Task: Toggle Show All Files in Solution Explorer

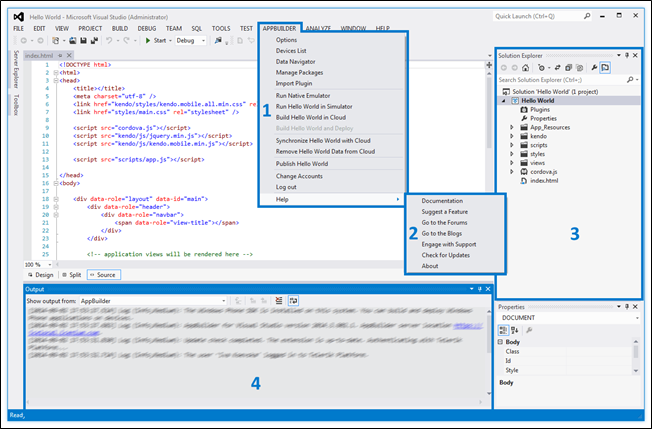Action: tap(580, 68)
